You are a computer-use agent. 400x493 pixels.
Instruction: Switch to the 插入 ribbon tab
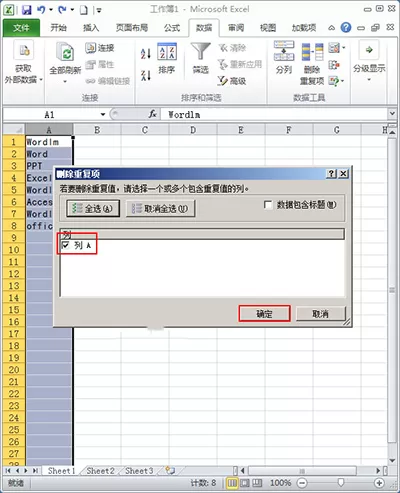(91, 28)
